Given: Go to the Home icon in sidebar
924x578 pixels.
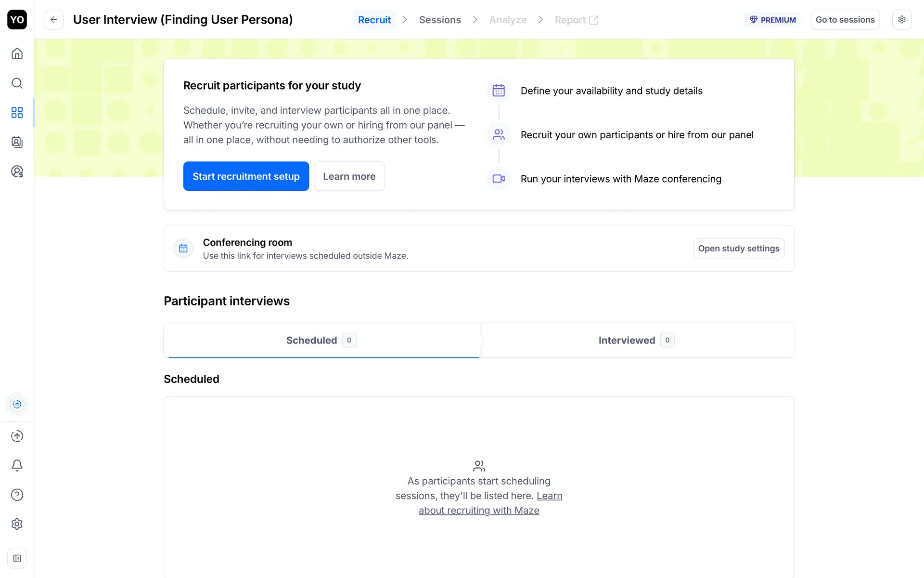Looking at the screenshot, I should point(17,53).
